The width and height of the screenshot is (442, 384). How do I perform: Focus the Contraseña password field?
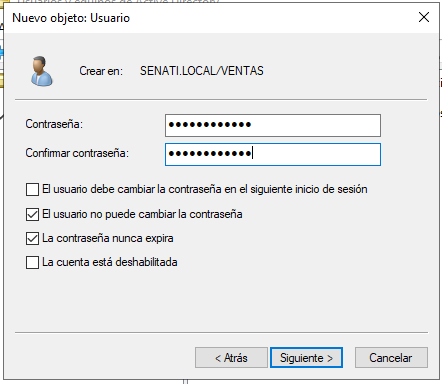pos(273,125)
